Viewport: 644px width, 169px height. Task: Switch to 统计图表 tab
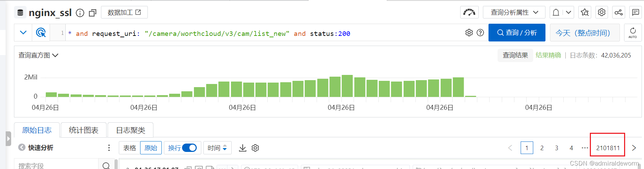tap(84, 130)
